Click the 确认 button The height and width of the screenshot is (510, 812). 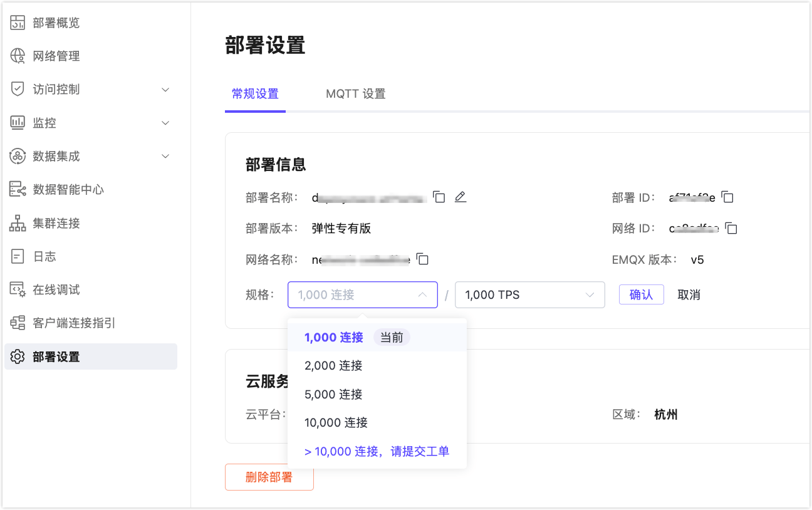(x=641, y=294)
